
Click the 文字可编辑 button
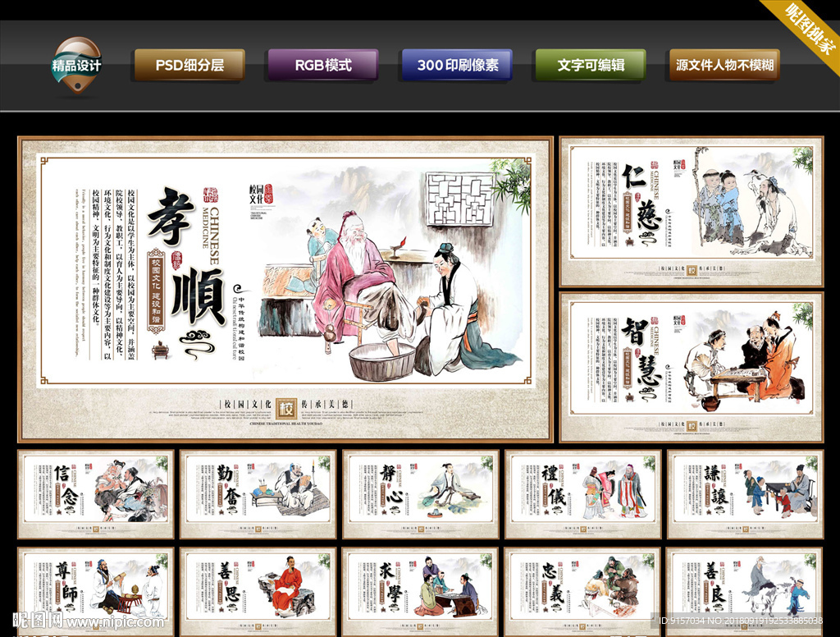click(x=591, y=65)
